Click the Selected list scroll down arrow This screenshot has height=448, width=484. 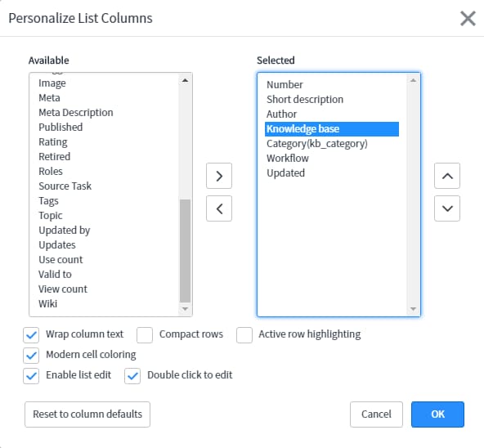click(x=414, y=309)
